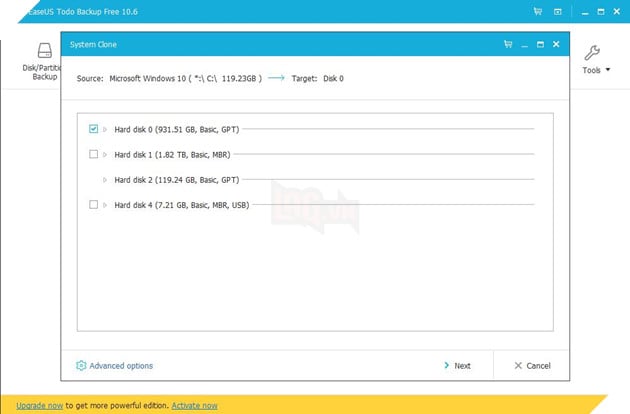Image resolution: width=630 pixels, height=414 pixels.
Task: Close the System Clone dialog
Action: [x=556, y=44]
